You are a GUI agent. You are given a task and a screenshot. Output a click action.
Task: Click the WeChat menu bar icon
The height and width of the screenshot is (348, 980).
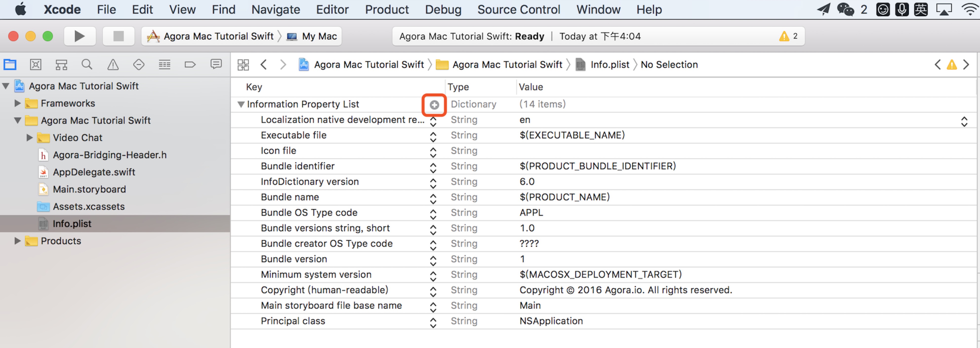845,9
